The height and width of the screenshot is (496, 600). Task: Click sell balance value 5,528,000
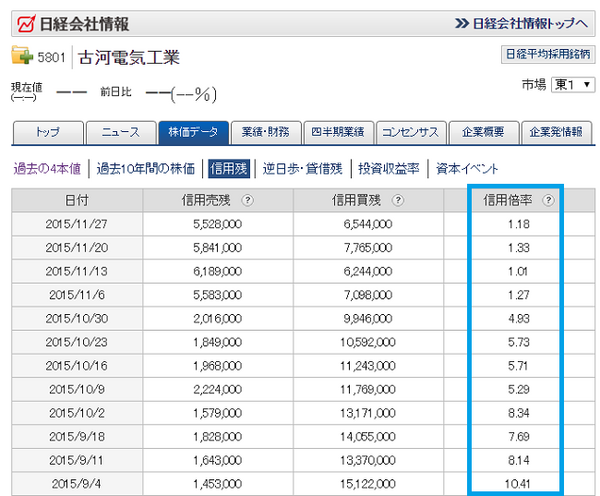click(217, 224)
